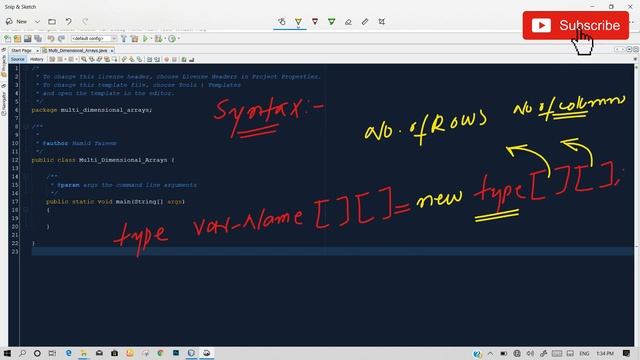Open File Explorer from taskbar
Screen dimensions: 640x360
(84, 353)
